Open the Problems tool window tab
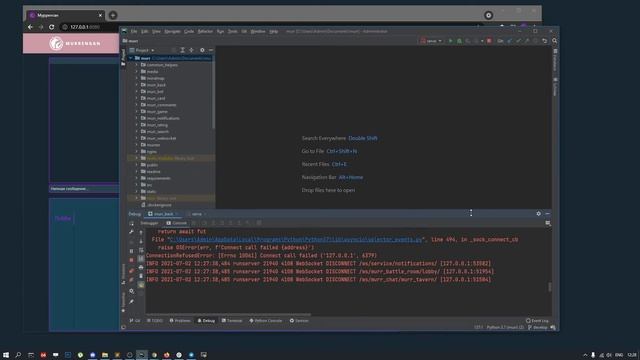 click(180, 321)
